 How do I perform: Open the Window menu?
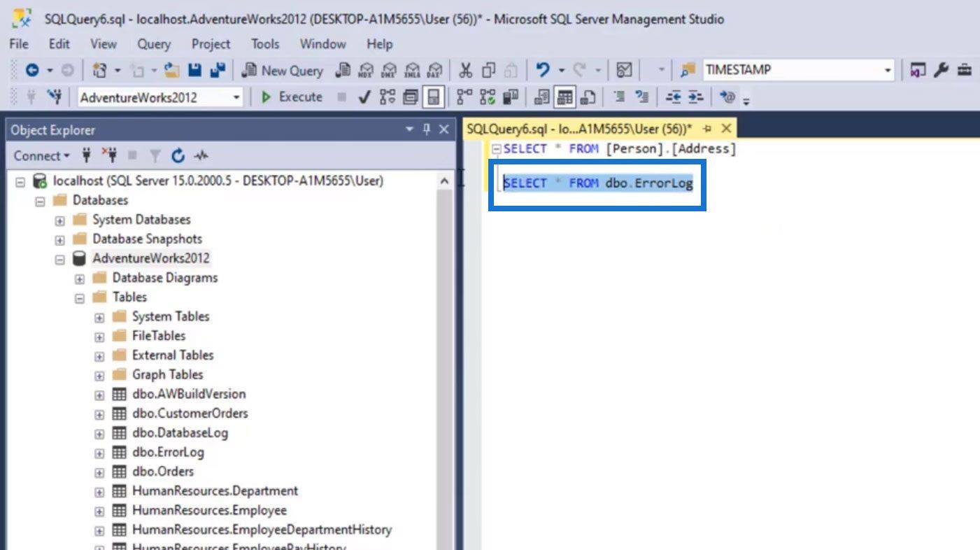[x=322, y=44]
